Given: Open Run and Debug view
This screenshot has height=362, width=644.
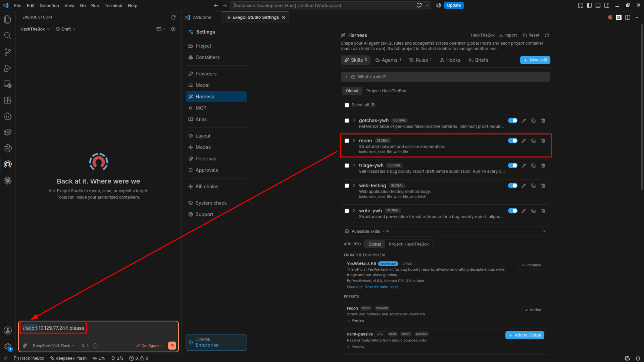Looking at the screenshot, I should (x=7, y=68).
